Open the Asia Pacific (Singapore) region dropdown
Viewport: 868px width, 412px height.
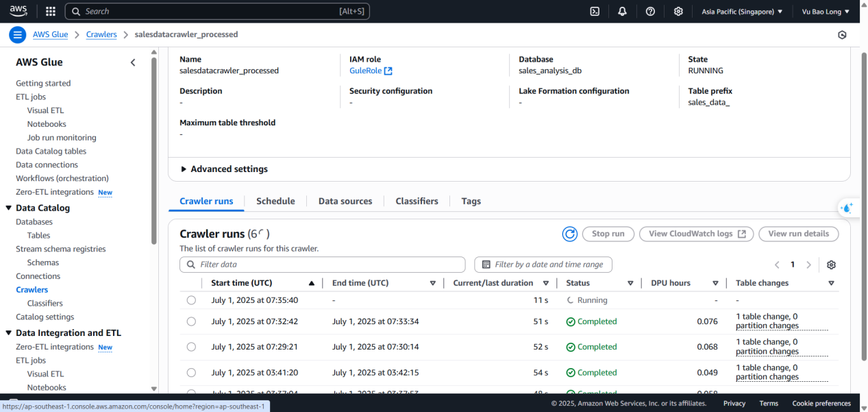pos(742,12)
